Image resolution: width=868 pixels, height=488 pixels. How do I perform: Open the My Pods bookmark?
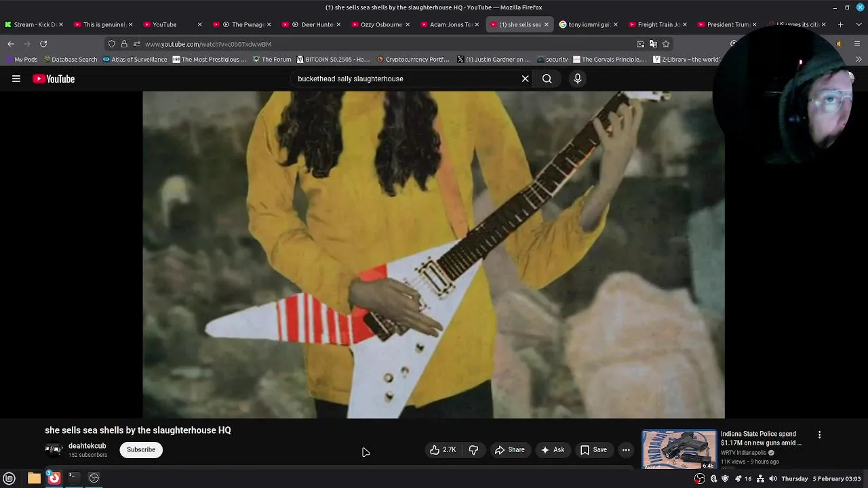coord(21,60)
